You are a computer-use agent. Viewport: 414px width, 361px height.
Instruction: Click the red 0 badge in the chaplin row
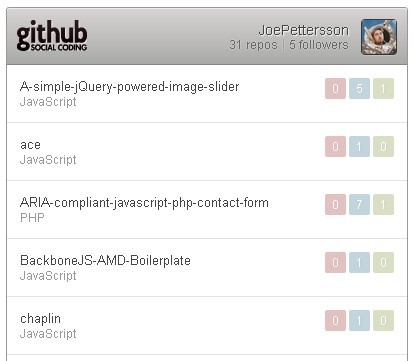coord(335,320)
